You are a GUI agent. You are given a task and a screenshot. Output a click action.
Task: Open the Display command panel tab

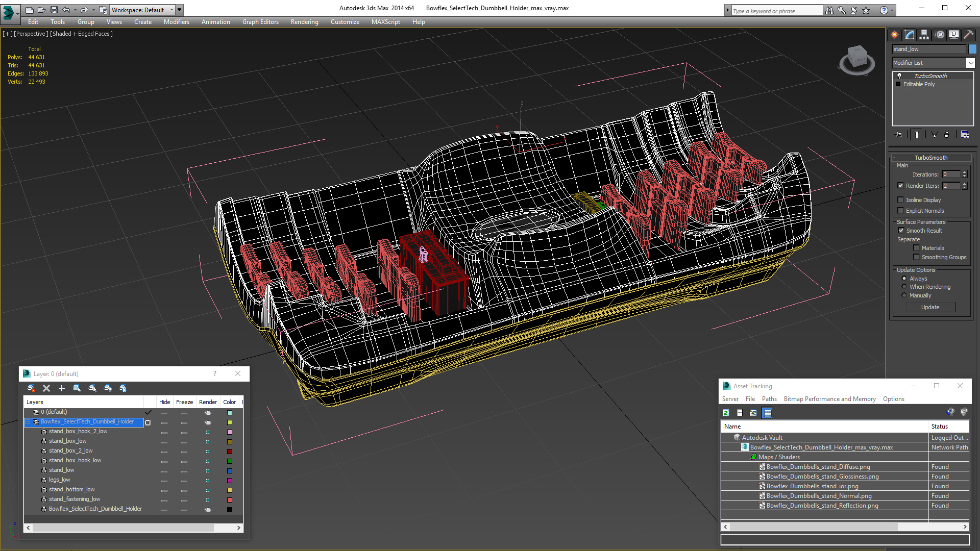pyautogui.click(x=953, y=35)
